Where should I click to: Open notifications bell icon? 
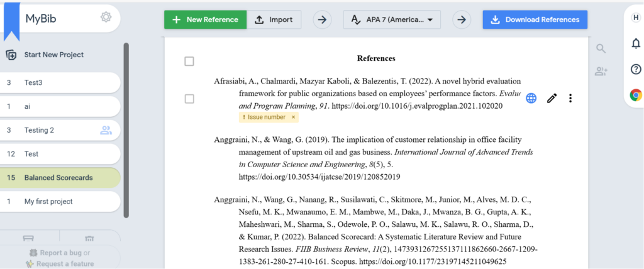click(636, 43)
